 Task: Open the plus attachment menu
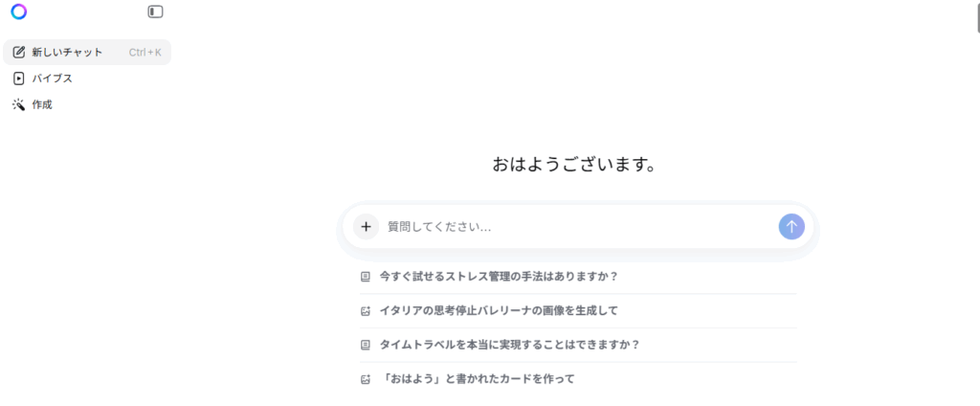[x=366, y=227]
